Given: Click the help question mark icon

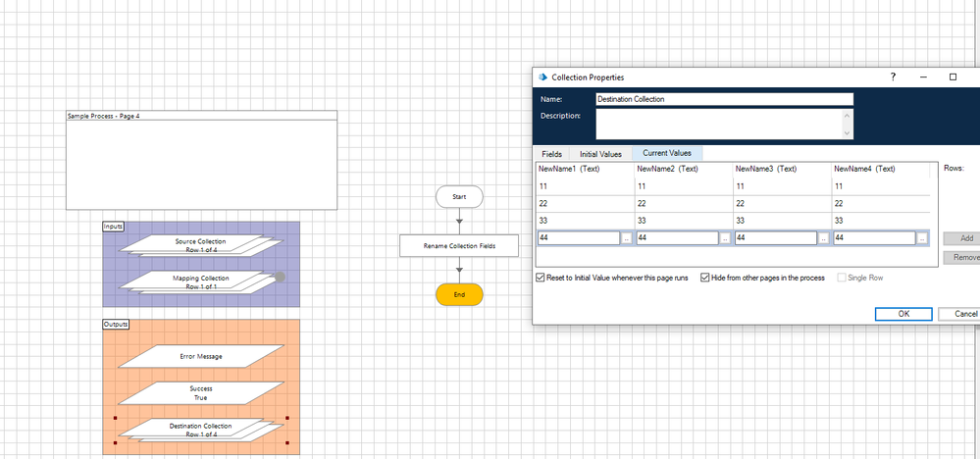Looking at the screenshot, I should point(893,76).
